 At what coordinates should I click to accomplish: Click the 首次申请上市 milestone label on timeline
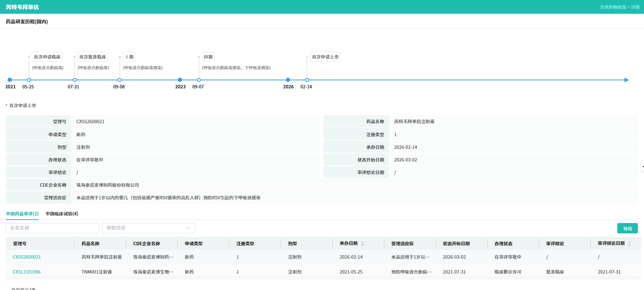[x=325, y=57]
